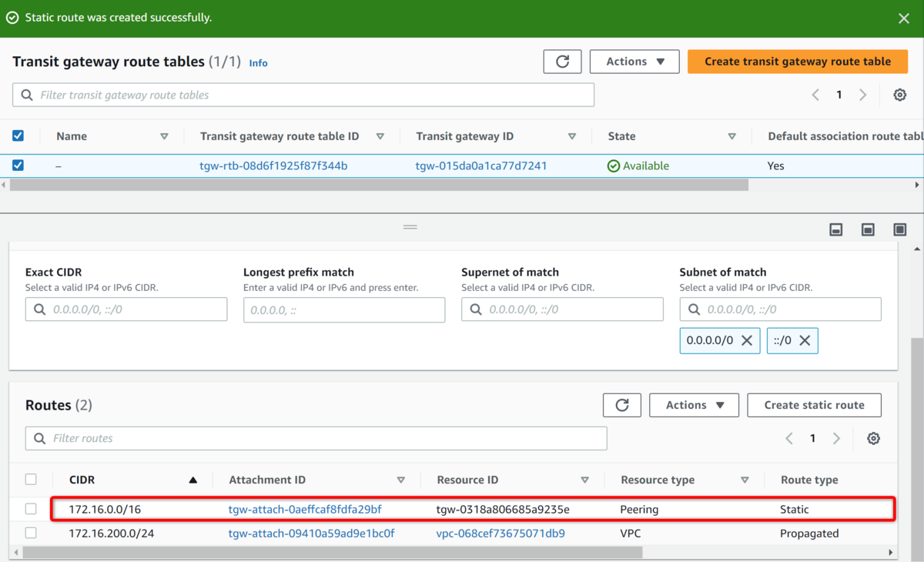
Task: Click Longest prefix match input field
Action: point(344,309)
